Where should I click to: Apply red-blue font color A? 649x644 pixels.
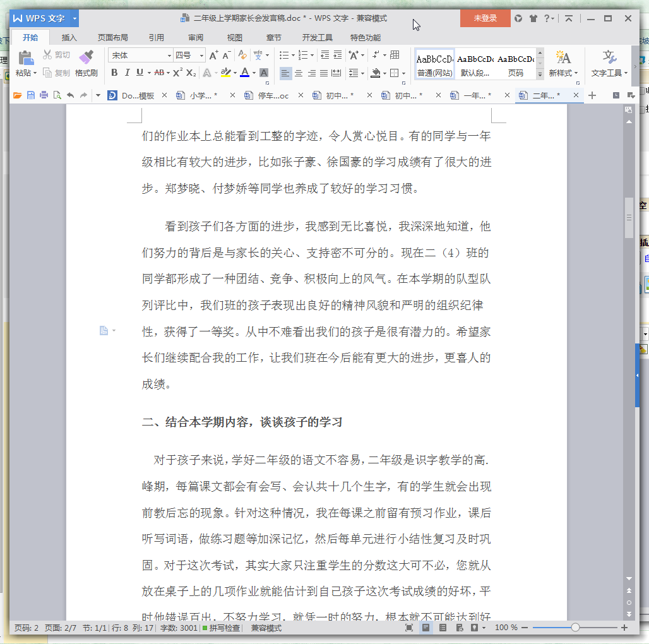[245, 73]
